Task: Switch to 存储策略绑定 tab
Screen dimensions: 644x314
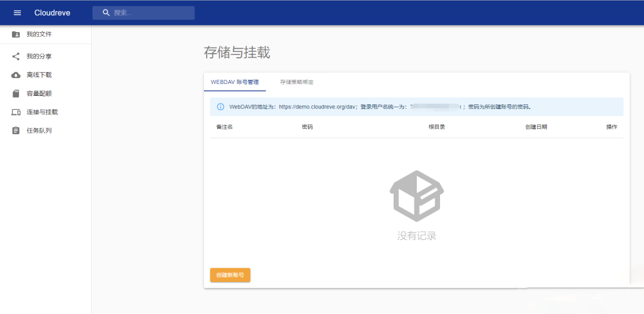Action: point(296,82)
